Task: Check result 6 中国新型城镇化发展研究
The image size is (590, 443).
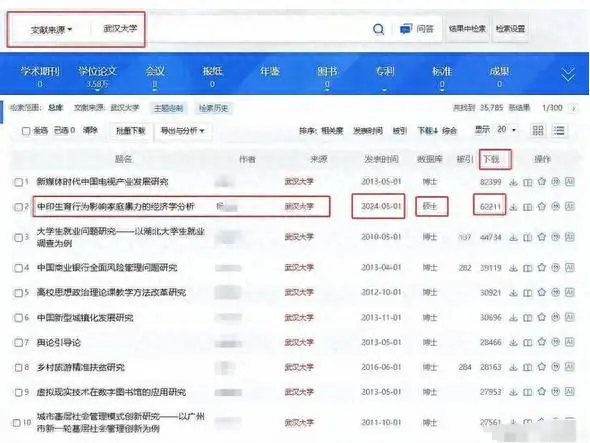Action: click(x=18, y=318)
